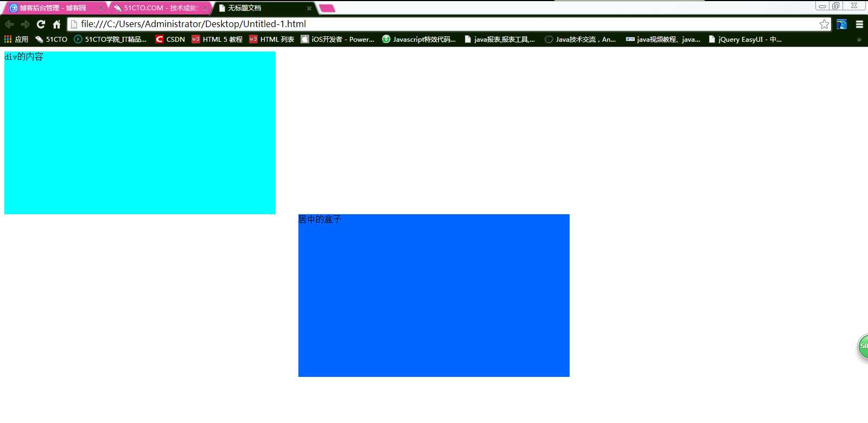Close the 博客后台管理 tab
This screenshot has height=423, width=868.
pyautogui.click(x=100, y=8)
